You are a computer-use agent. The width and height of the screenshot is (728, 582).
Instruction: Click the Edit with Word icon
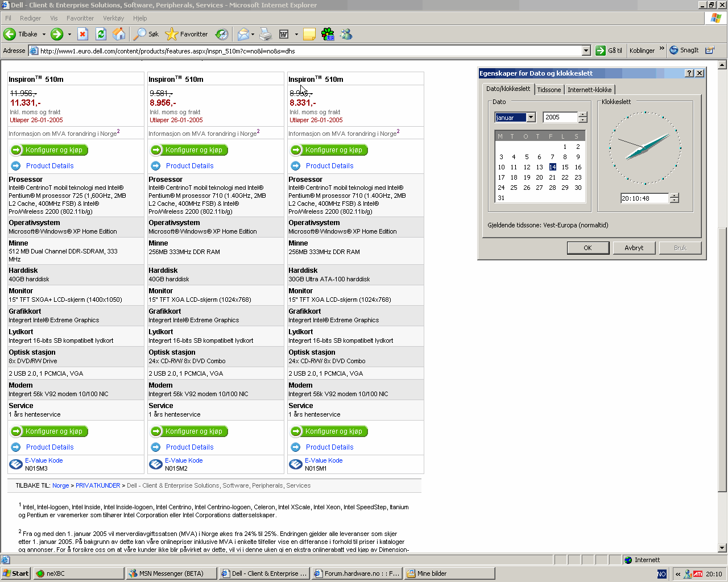[x=284, y=34]
